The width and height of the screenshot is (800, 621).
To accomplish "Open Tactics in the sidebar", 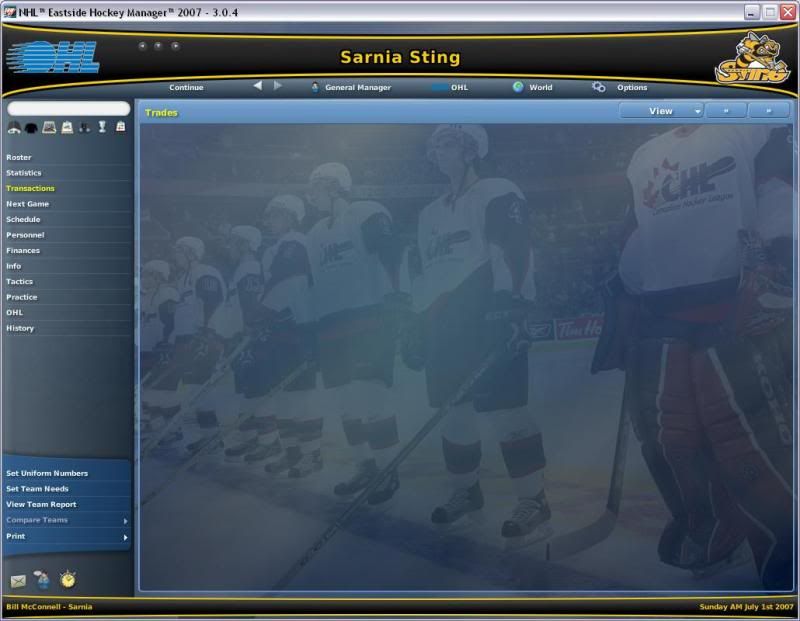I will click(19, 281).
